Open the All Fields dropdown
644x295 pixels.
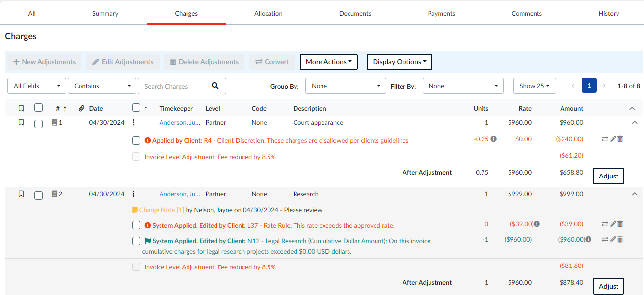37,86
